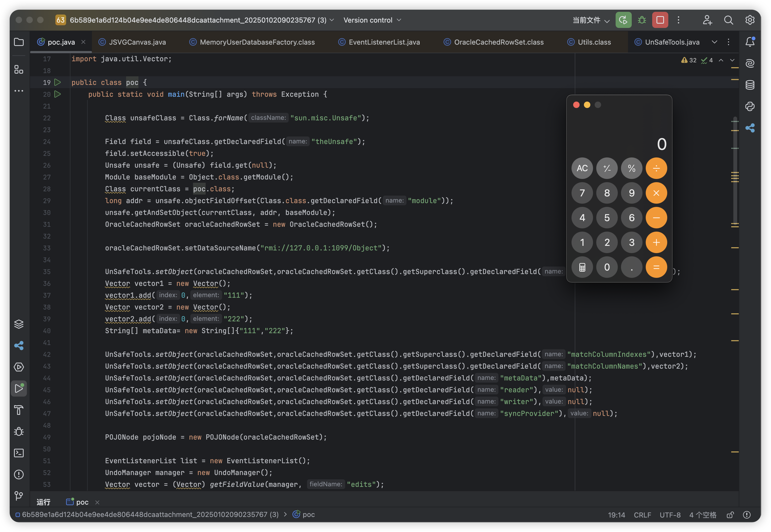This screenshot has height=532, width=771.
Task: Click the status bar problems indicator icon
Action: pos(747,515)
